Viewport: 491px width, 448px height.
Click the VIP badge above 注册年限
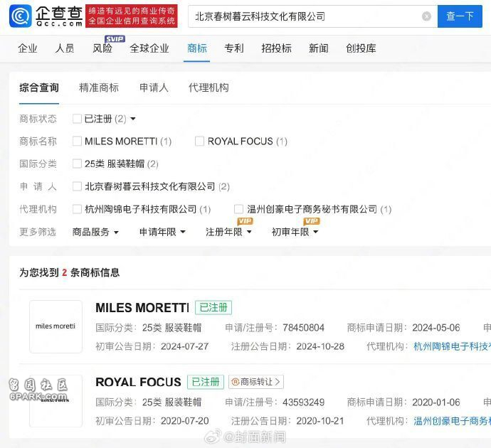pos(245,221)
